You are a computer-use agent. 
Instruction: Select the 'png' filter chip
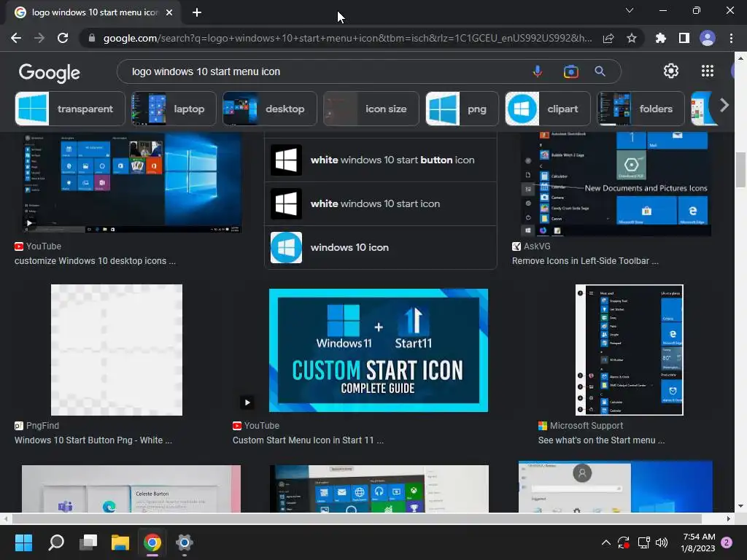coord(462,109)
